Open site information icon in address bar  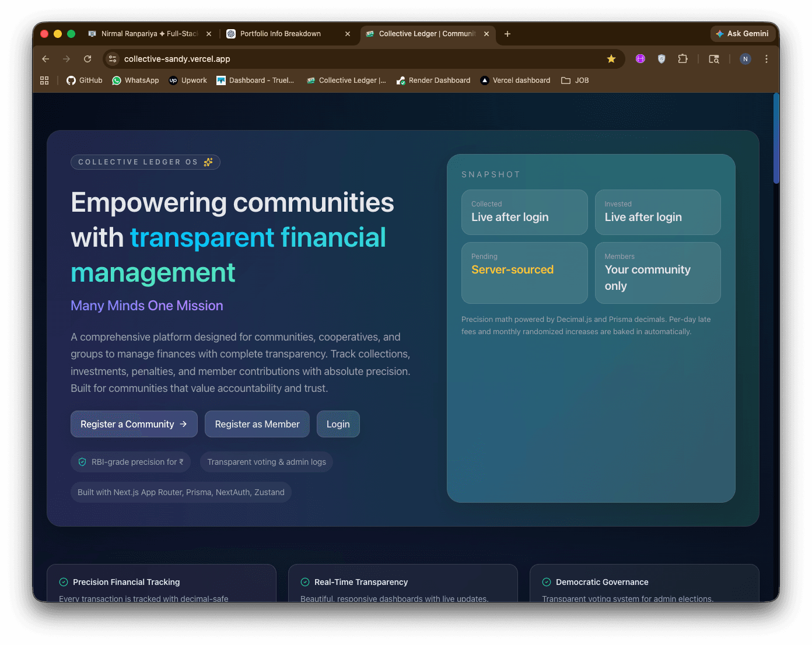pyautogui.click(x=113, y=59)
